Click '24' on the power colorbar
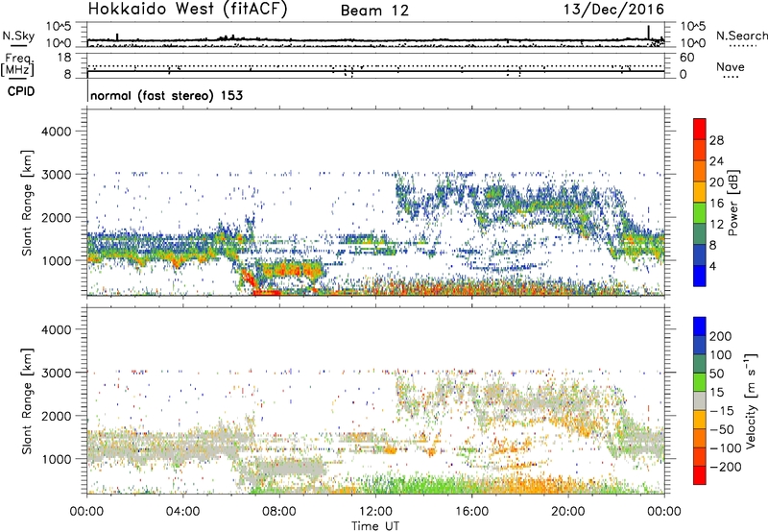 (716, 161)
